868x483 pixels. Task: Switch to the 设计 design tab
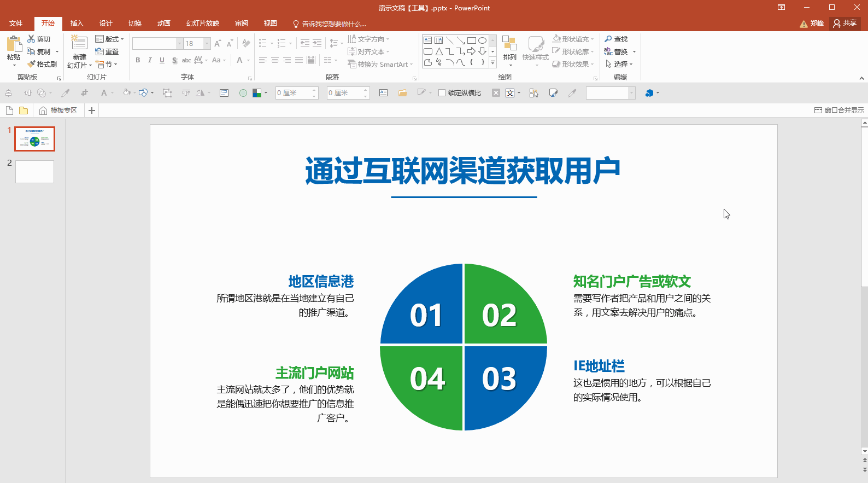[x=105, y=24]
